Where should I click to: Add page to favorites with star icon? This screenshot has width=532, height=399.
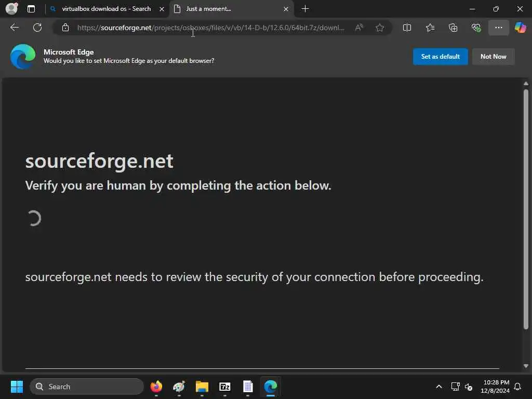(380, 28)
